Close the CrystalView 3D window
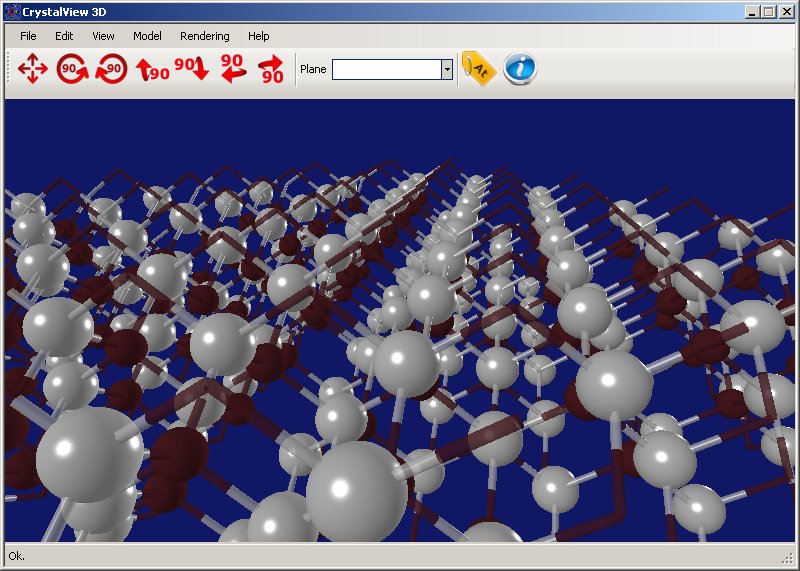800x571 pixels. (x=787, y=12)
